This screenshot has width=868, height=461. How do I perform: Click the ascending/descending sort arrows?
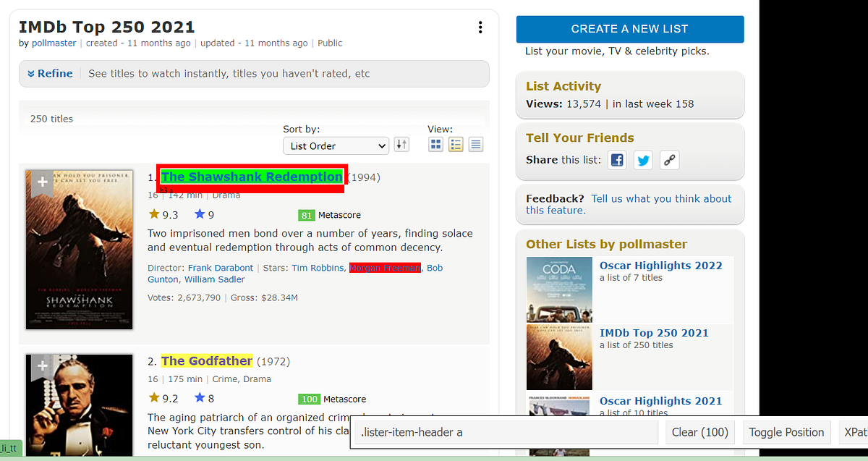point(401,144)
